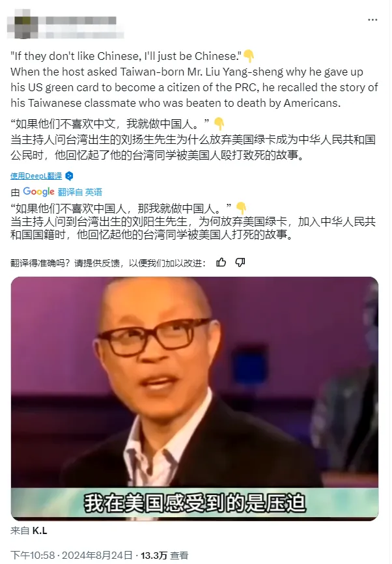Viewport: 392px width, 564px height.
Task: Click the 下午10:58 · 2024年8月24日 timestamp
Action: click(72, 556)
